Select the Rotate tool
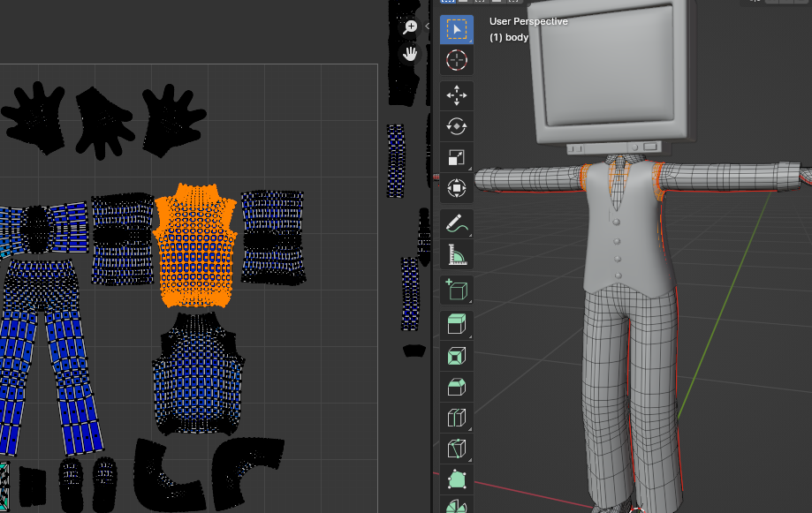Image resolution: width=812 pixels, height=513 pixels. pyautogui.click(x=456, y=126)
